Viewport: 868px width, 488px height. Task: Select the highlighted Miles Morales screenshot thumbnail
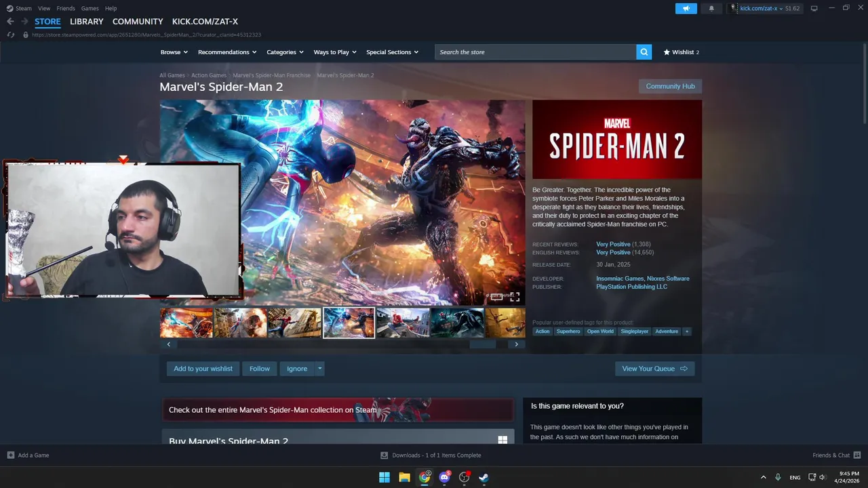(349, 323)
